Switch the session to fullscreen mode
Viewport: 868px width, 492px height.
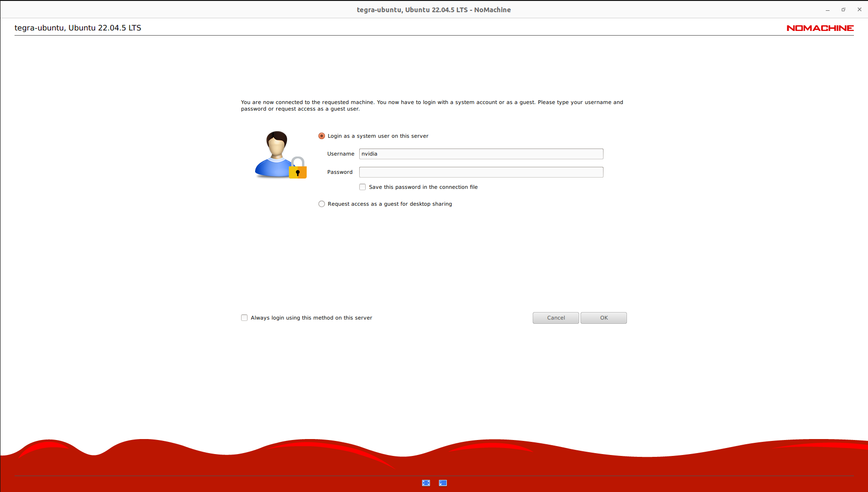pyautogui.click(x=426, y=483)
